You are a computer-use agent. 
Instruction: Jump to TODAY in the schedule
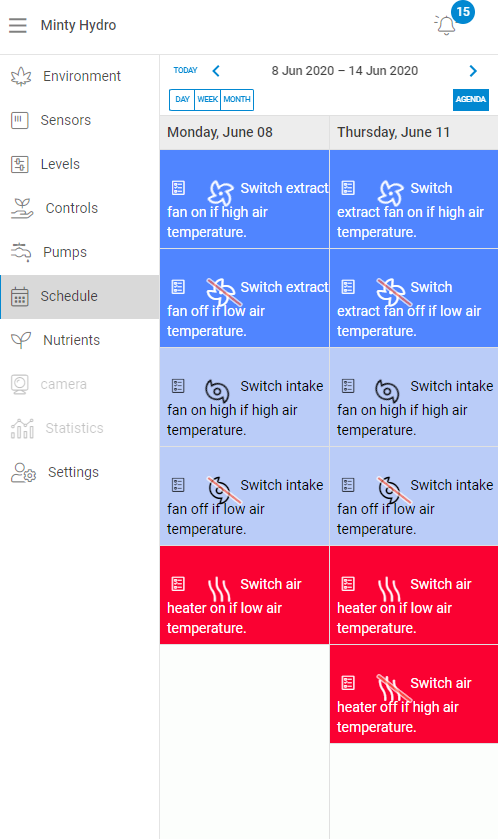click(186, 70)
